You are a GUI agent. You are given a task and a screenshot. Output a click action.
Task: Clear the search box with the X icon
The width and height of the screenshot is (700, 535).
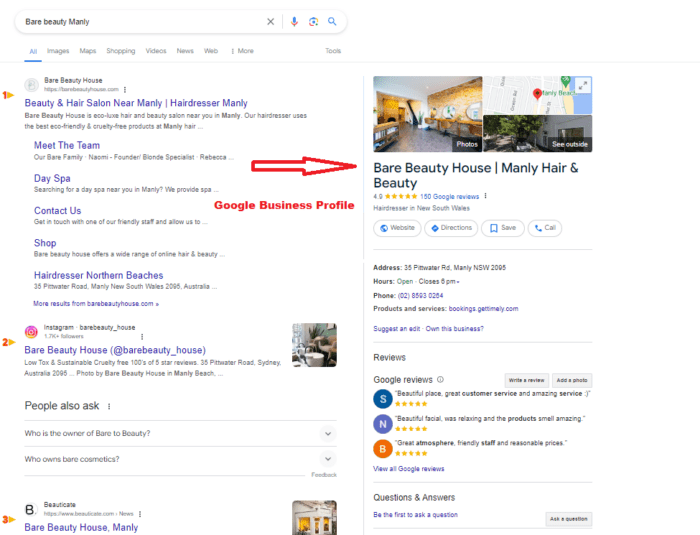point(271,21)
